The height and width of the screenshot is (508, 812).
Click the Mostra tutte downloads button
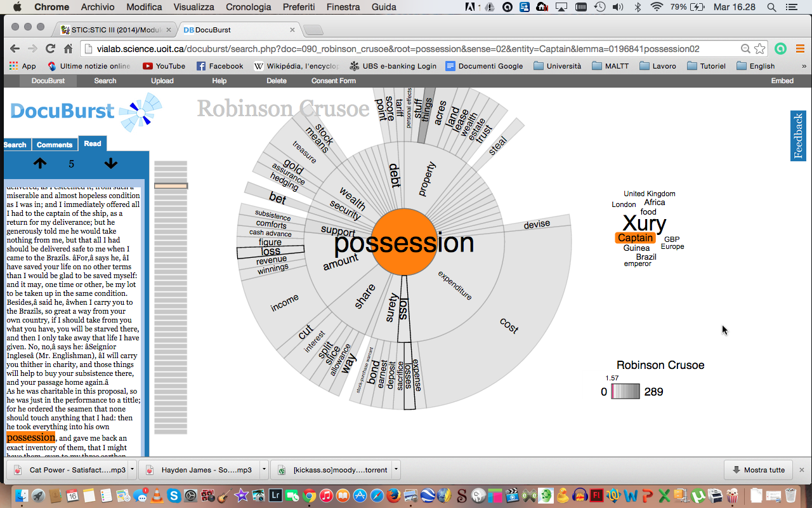tap(758, 470)
